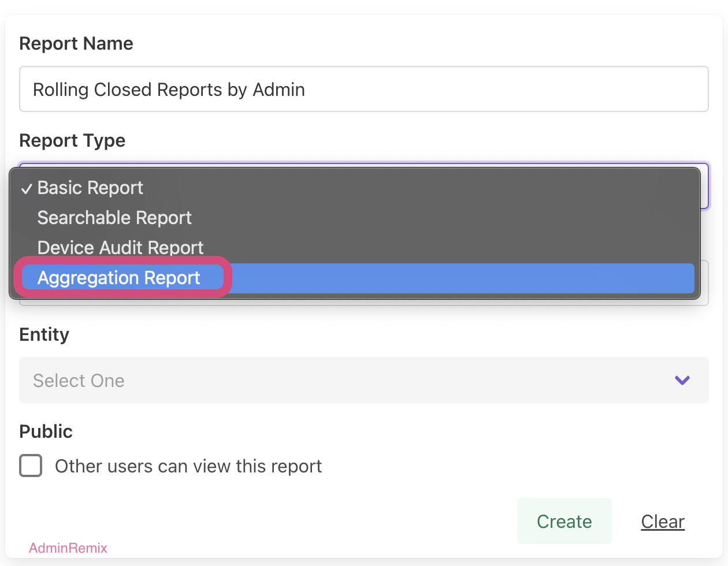This screenshot has width=728, height=566.
Task: Pick Device Audit Report option
Action: [x=120, y=248]
